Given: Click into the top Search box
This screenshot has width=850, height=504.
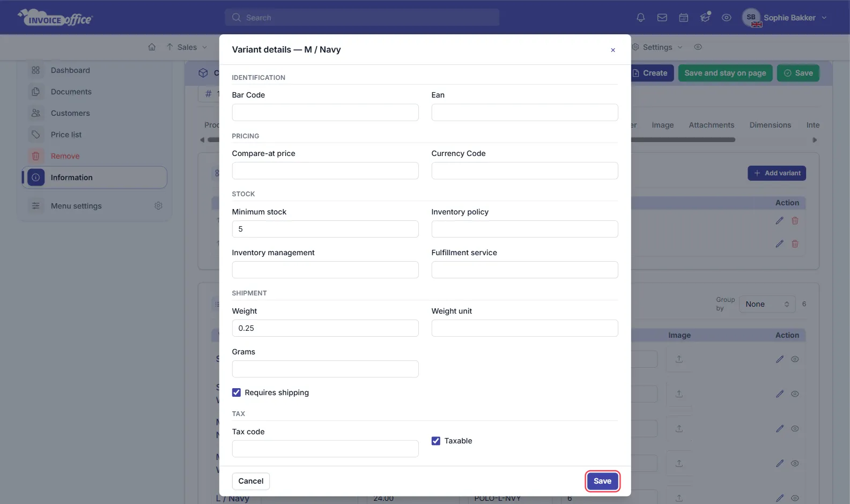Looking at the screenshot, I should click(362, 18).
